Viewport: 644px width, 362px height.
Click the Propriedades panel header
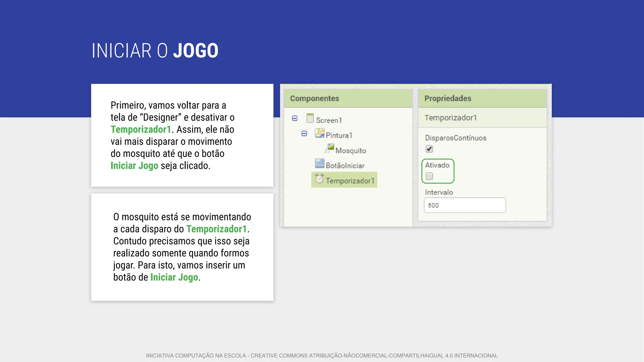(x=448, y=98)
